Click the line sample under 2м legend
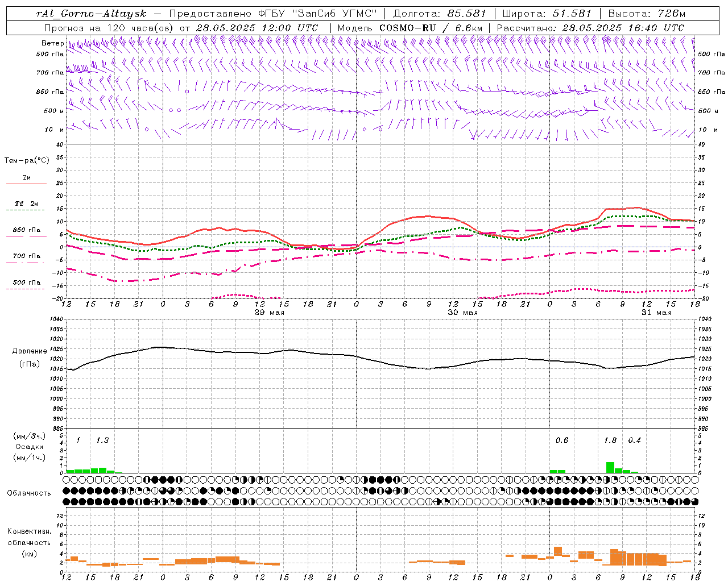The image size is (728, 582). 26,184
